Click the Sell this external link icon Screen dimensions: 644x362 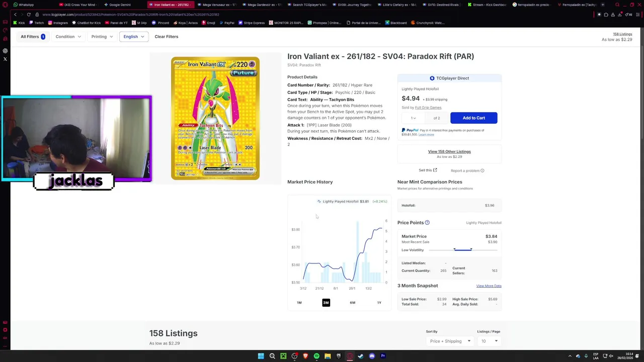click(435, 170)
